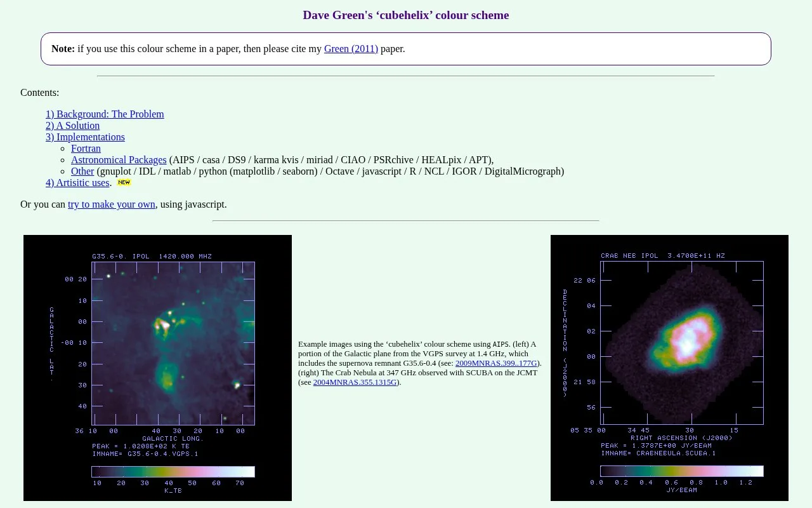The width and height of the screenshot is (812, 508).
Task: Click the 'Dave Green's cubehelix colour scheme' heading
Action: tap(406, 15)
